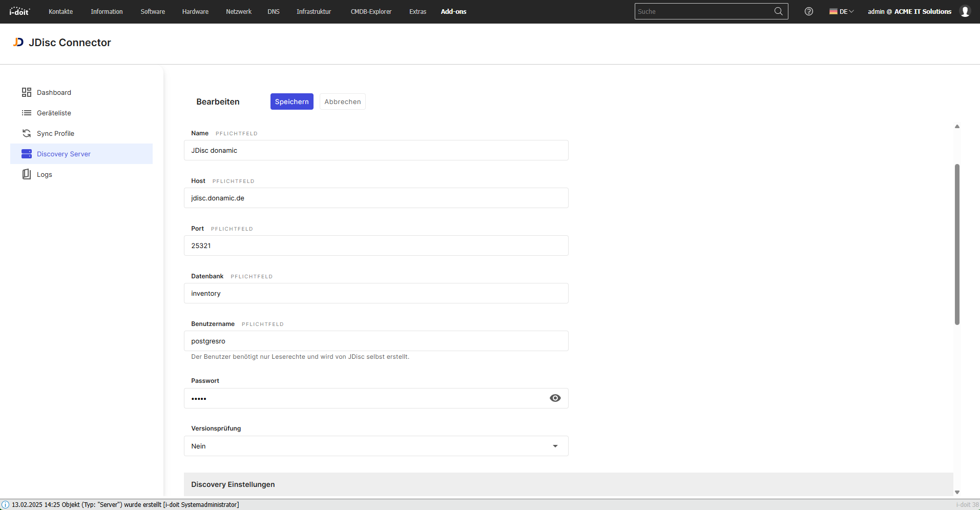Click the Geräteliste list icon
Screen dimensions: 980x510
tap(27, 113)
